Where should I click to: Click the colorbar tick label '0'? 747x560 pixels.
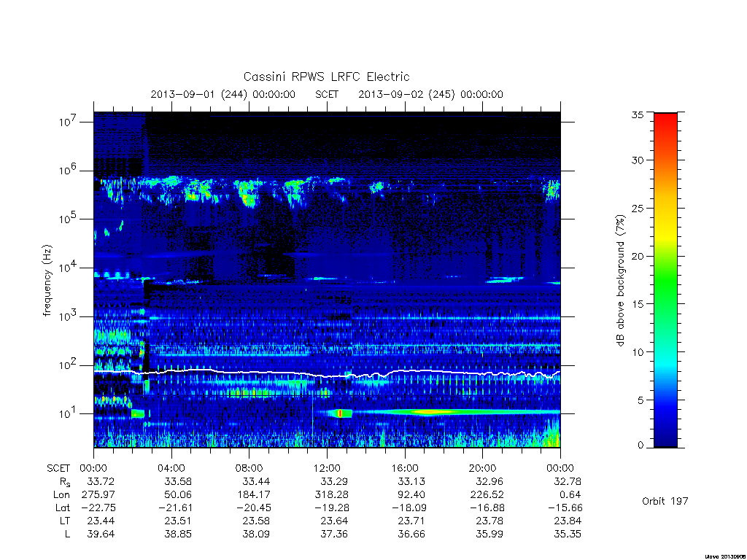click(x=640, y=446)
